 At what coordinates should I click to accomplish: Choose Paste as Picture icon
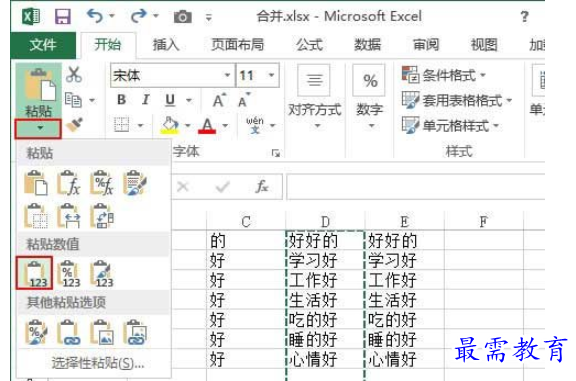[102, 333]
